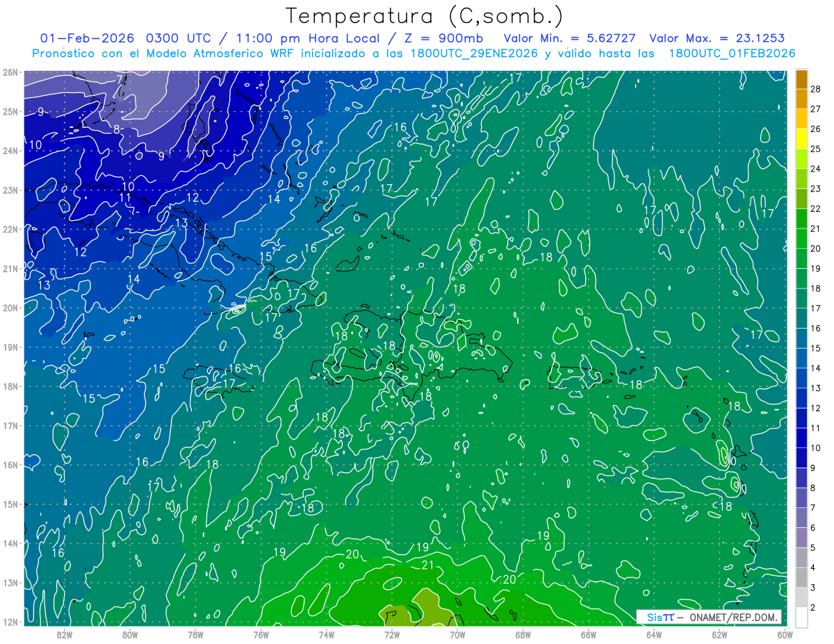Screen dimensions: 834x644
Task: Click the 68W longitude axis label
Action: tap(523, 634)
